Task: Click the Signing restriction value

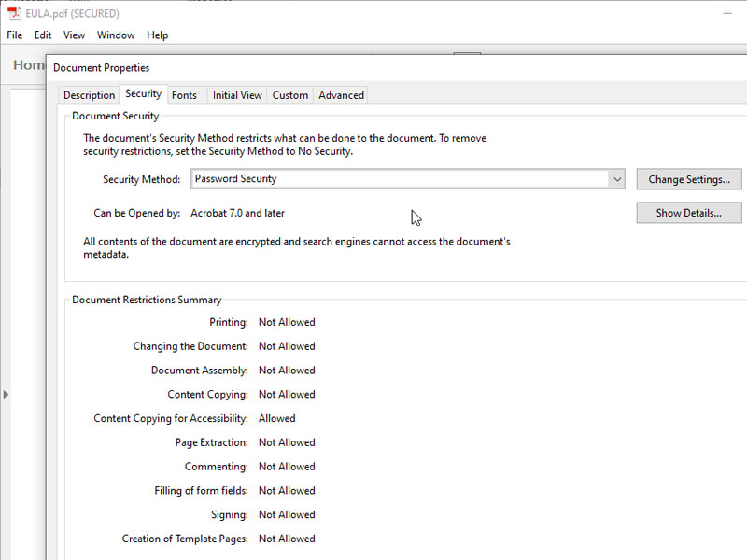Action: (x=287, y=515)
